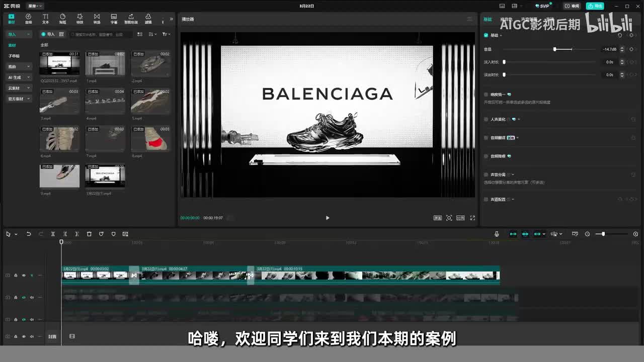Enable the 声道配置 checkbox
Image resolution: width=644 pixels, height=362 pixels.
[486, 200]
